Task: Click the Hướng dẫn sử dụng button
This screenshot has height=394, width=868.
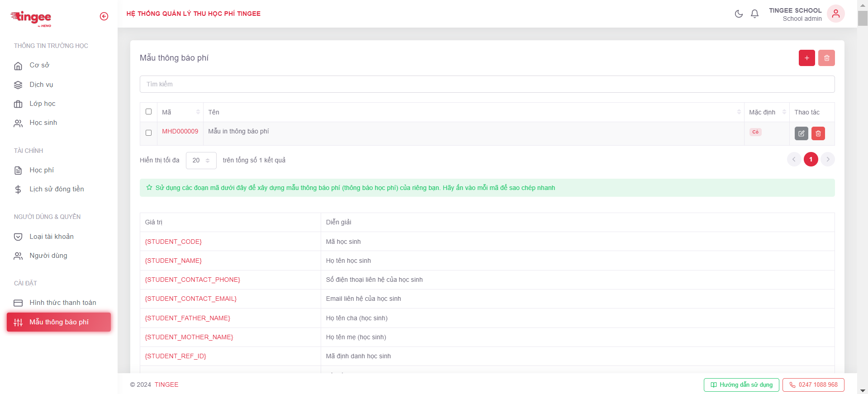Action: (741, 385)
